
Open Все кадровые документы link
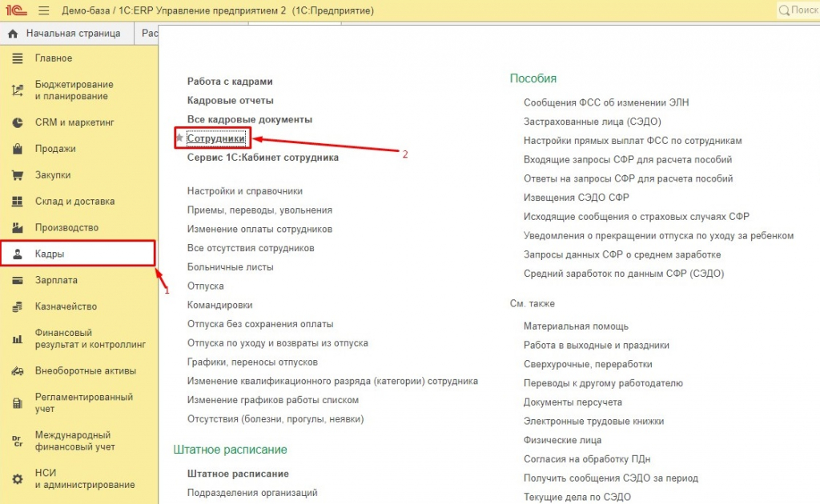250,120
